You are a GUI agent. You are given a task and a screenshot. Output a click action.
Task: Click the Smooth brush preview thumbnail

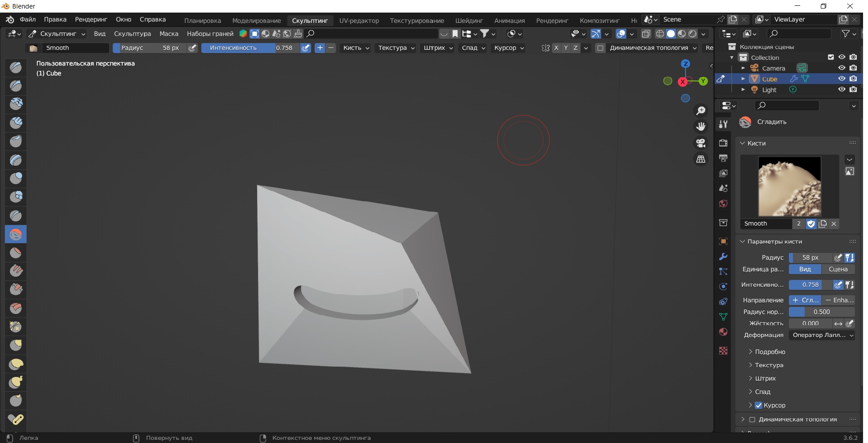[x=789, y=186]
